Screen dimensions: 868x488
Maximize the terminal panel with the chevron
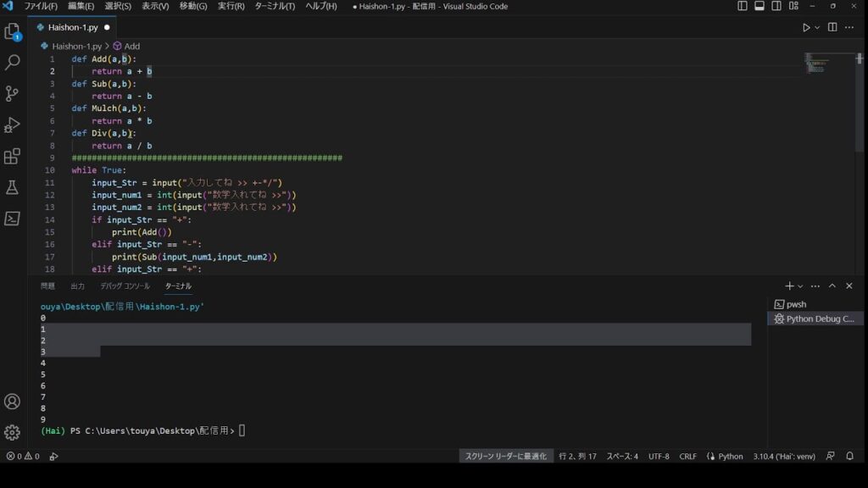click(x=832, y=286)
